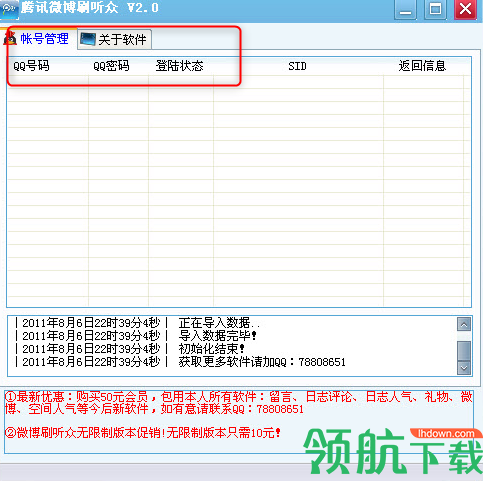Close the 腾讯微博刷听众 window
The height and width of the screenshot is (481, 483).
(x=465, y=10)
